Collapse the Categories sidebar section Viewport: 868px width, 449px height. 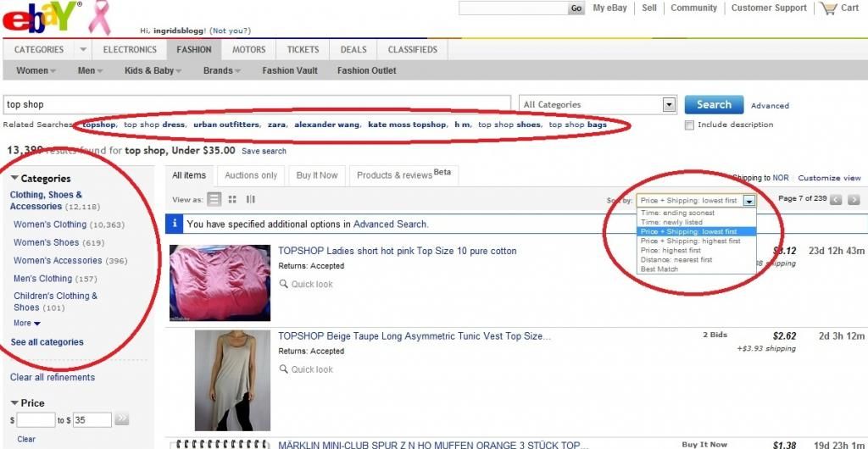click(x=15, y=178)
